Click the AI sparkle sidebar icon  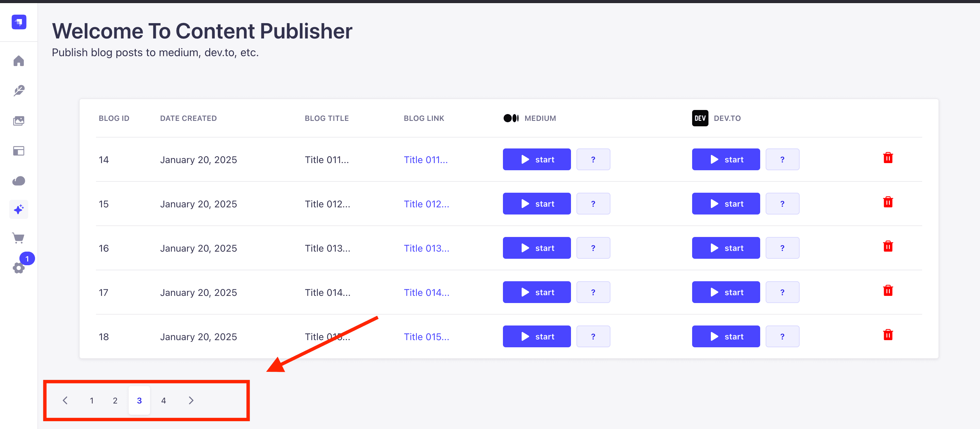(19, 209)
